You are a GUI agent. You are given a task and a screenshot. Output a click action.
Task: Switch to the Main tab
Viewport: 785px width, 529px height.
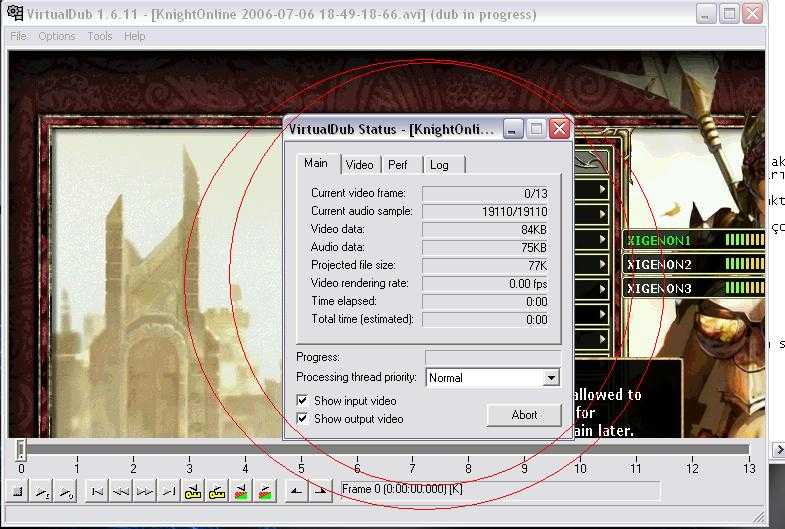tap(316, 163)
